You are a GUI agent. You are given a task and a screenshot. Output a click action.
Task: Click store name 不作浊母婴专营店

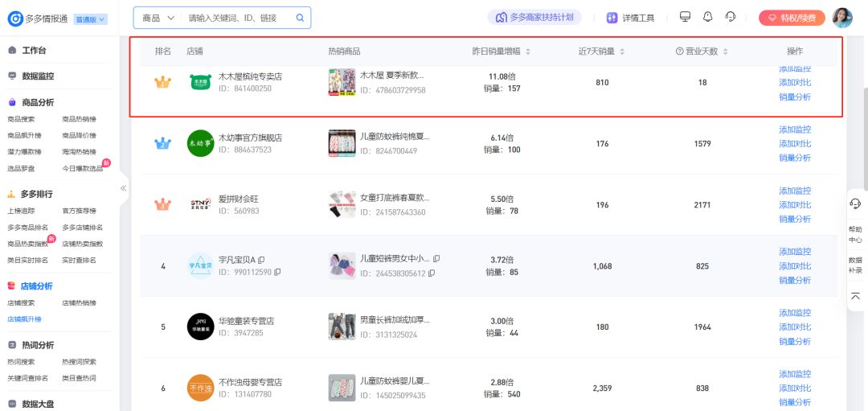pos(250,382)
